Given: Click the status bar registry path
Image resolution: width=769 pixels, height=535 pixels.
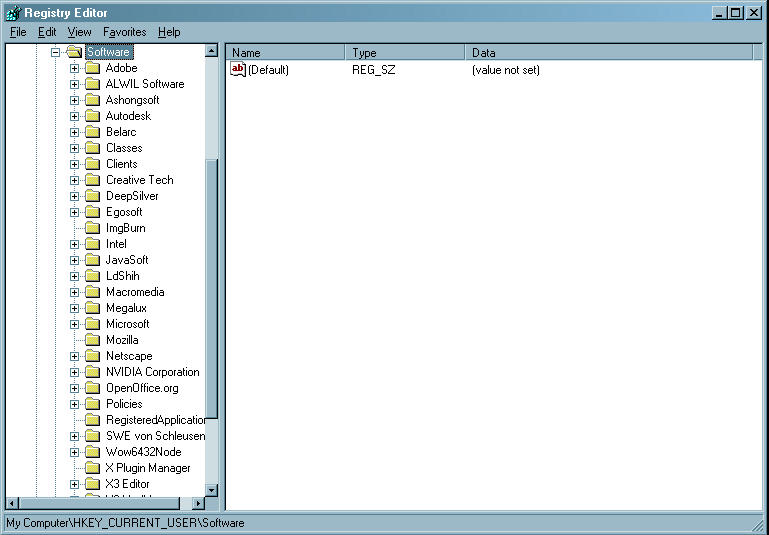Looking at the screenshot, I should tap(126, 523).
